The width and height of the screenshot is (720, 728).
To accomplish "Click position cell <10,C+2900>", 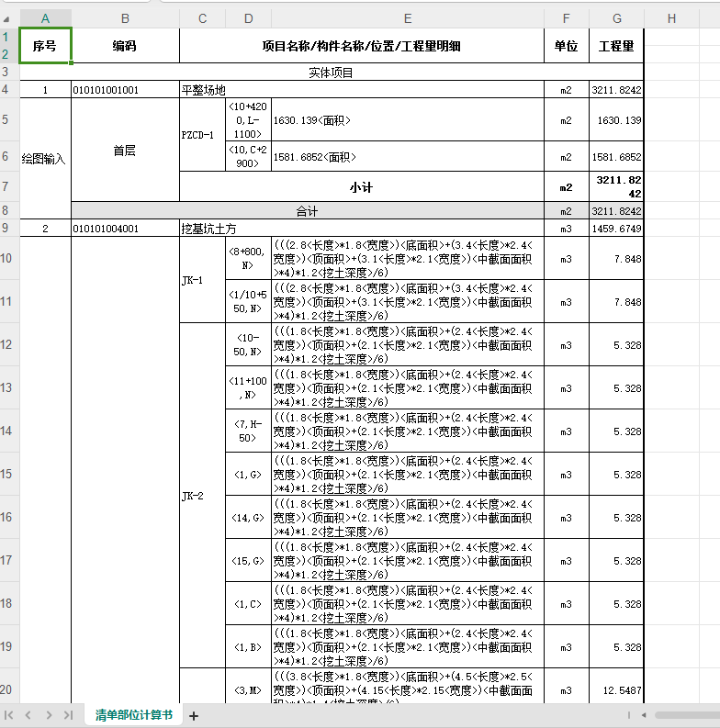I will point(248,156).
